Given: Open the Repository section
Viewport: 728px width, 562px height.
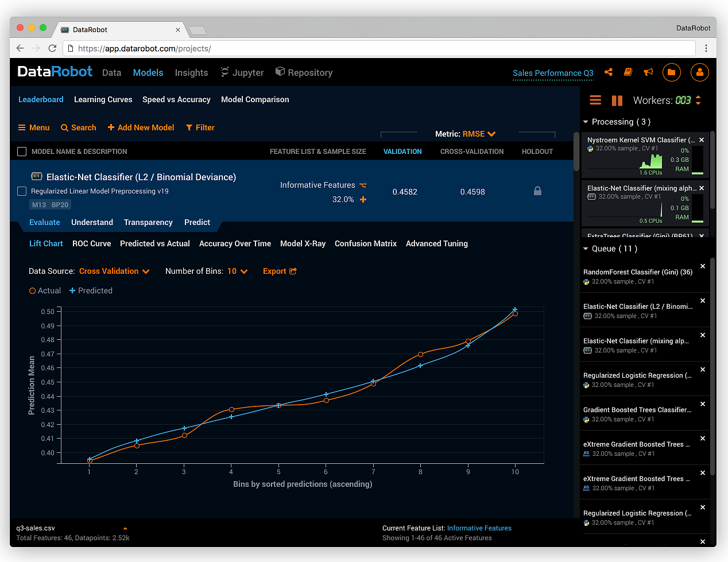Looking at the screenshot, I should pos(304,72).
